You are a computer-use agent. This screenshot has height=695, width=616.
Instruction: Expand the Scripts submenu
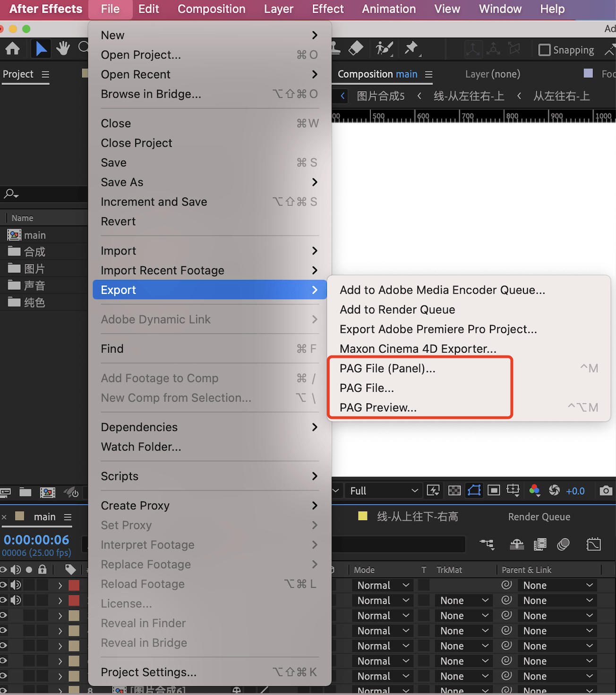(209, 476)
